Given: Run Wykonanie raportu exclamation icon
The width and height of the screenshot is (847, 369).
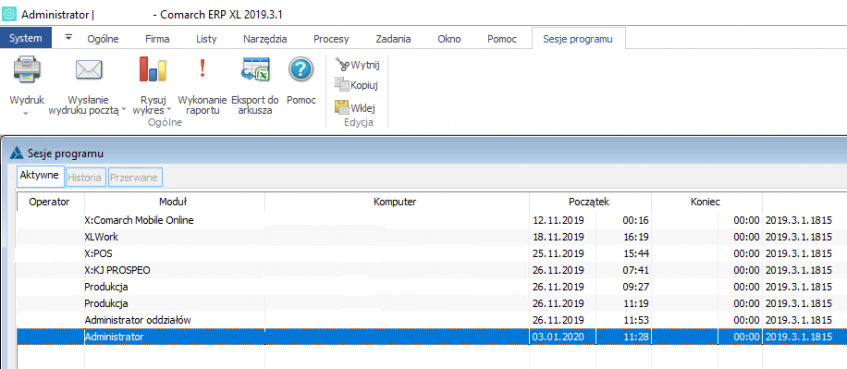Looking at the screenshot, I should (203, 69).
